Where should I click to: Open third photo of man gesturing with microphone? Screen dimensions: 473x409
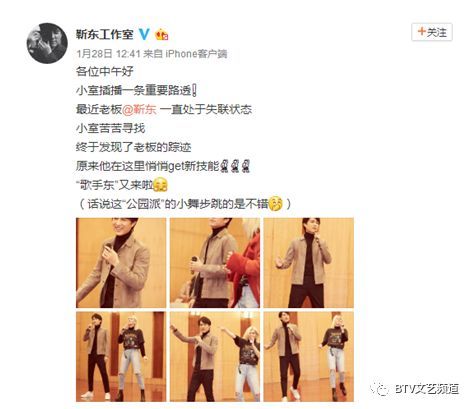309,263
